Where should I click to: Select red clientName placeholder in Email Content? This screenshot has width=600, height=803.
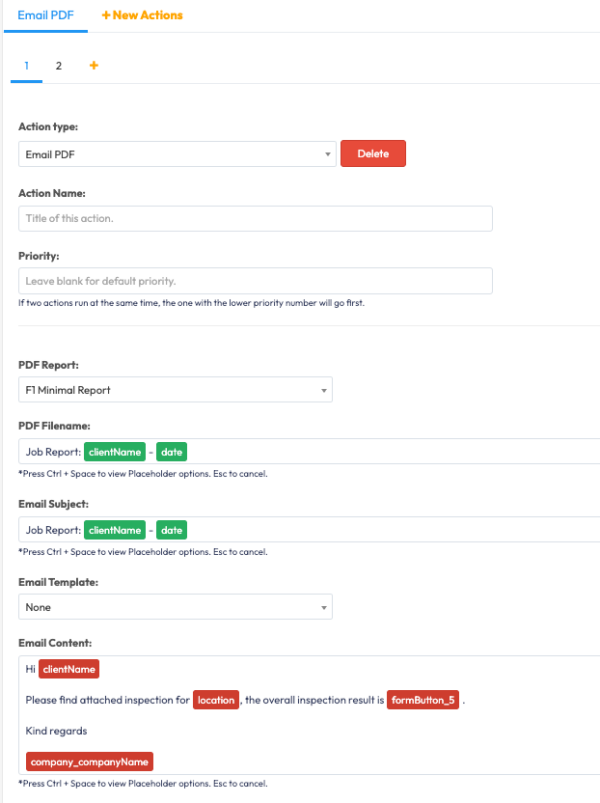coord(69,669)
